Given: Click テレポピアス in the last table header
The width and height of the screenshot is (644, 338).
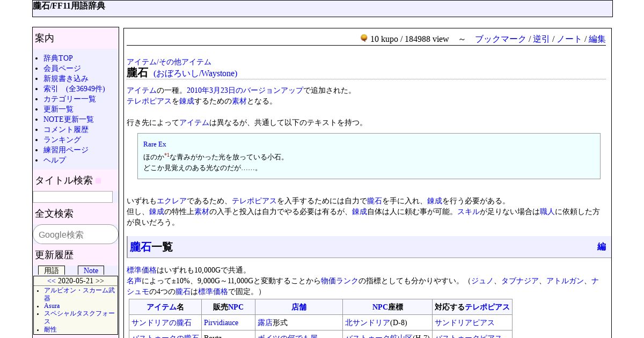Looking at the screenshot, I should (487, 307).
